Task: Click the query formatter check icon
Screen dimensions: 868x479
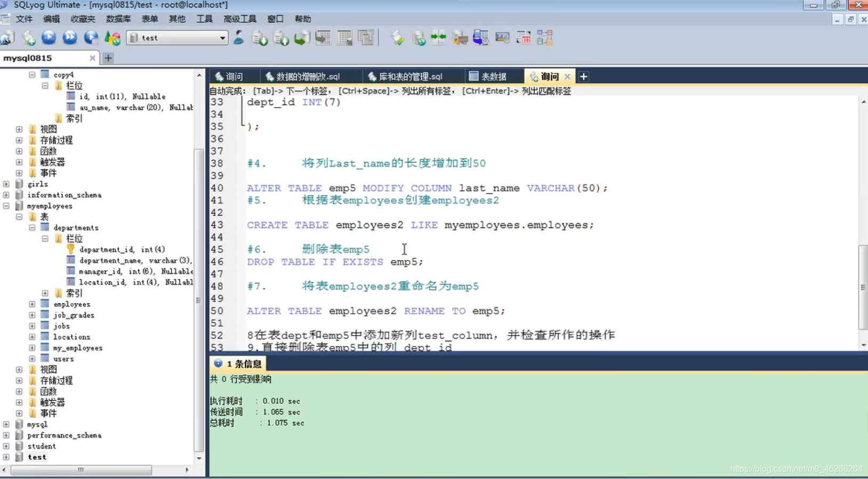Action: click(398, 38)
